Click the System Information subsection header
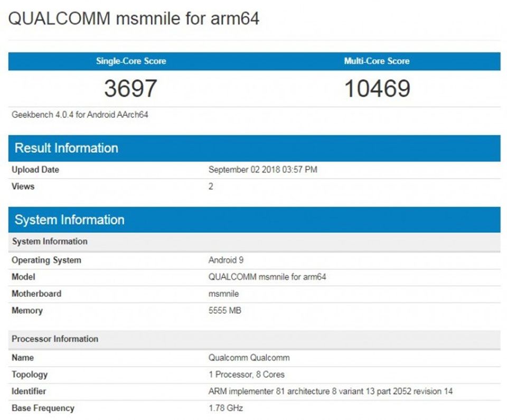The height and width of the screenshot is (420, 507). (49, 241)
